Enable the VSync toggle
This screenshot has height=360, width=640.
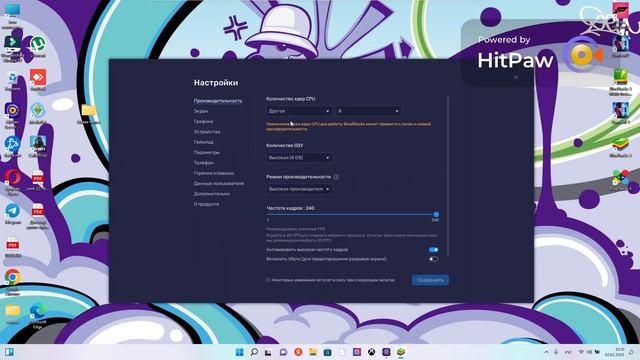[x=433, y=259]
